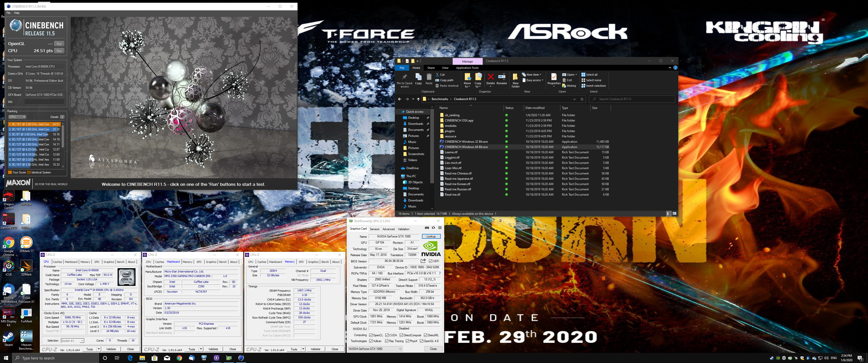
Task: Switch to Advanced tab in GPU-Z
Action: [x=388, y=229]
